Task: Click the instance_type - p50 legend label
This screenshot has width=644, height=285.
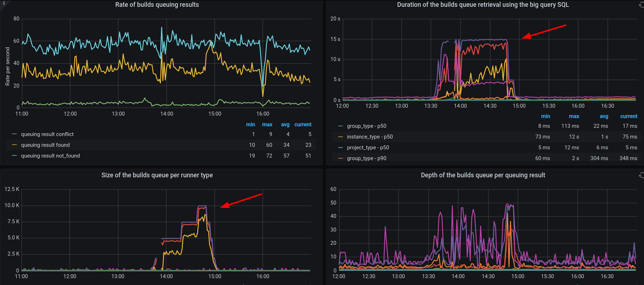Action: pyautogui.click(x=370, y=137)
